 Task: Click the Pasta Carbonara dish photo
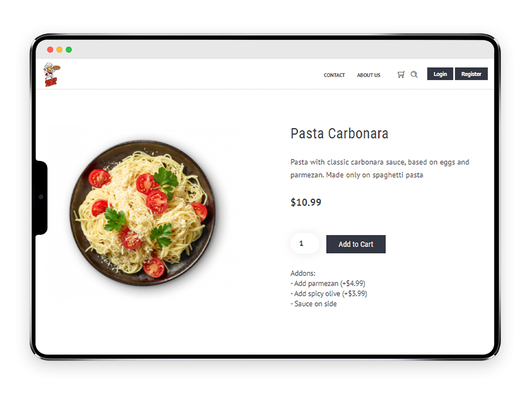click(x=143, y=213)
